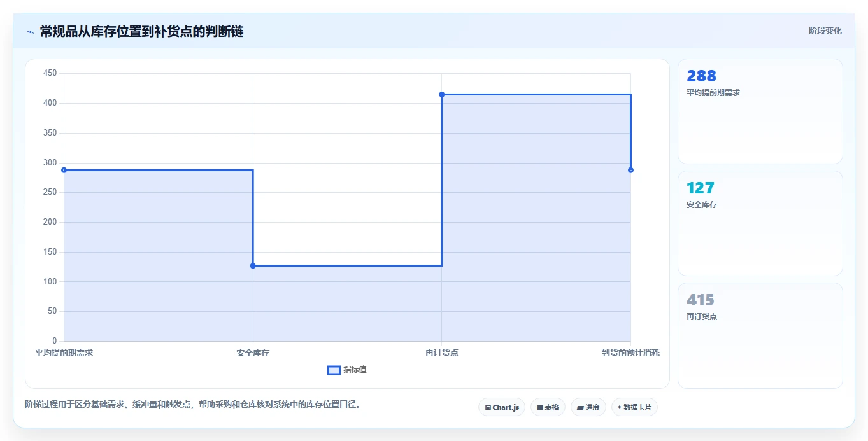Click the 再订货点 x-axis label

pyautogui.click(x=441, y=353)
